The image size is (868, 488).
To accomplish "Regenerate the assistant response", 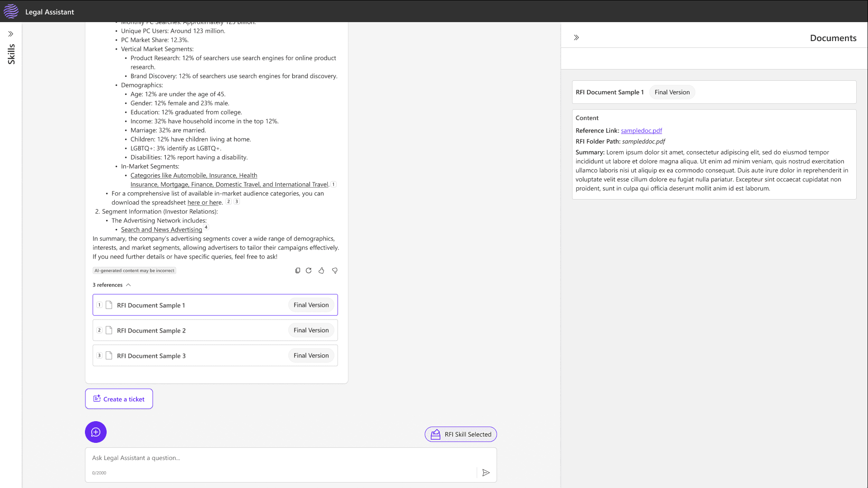I will click(309, 271).
